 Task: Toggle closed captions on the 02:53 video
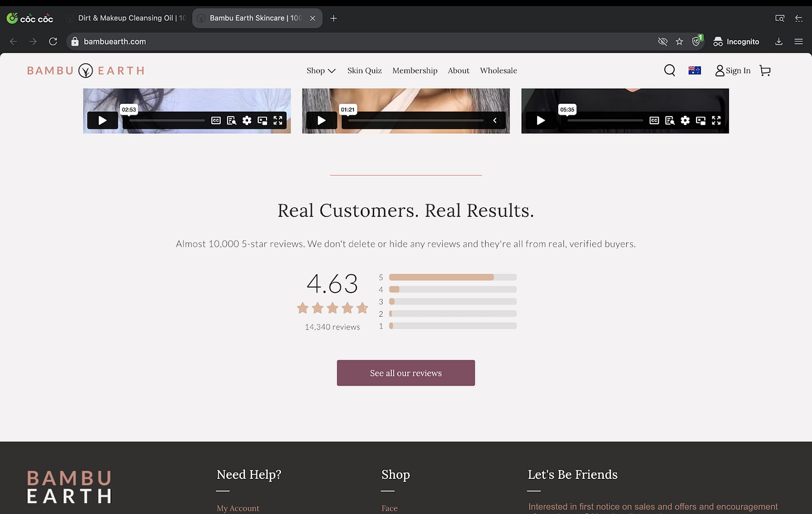pyautogui.click(x=216, y=120)
